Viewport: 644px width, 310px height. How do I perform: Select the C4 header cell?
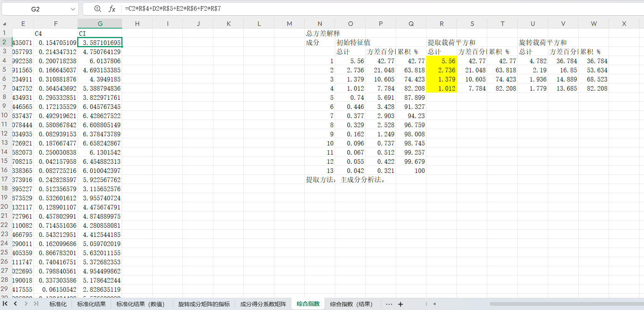click(56, 34)
